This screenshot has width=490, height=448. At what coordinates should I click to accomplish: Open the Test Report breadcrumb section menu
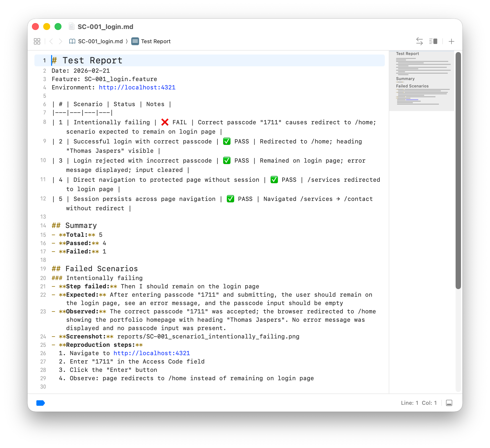point(156,41)
